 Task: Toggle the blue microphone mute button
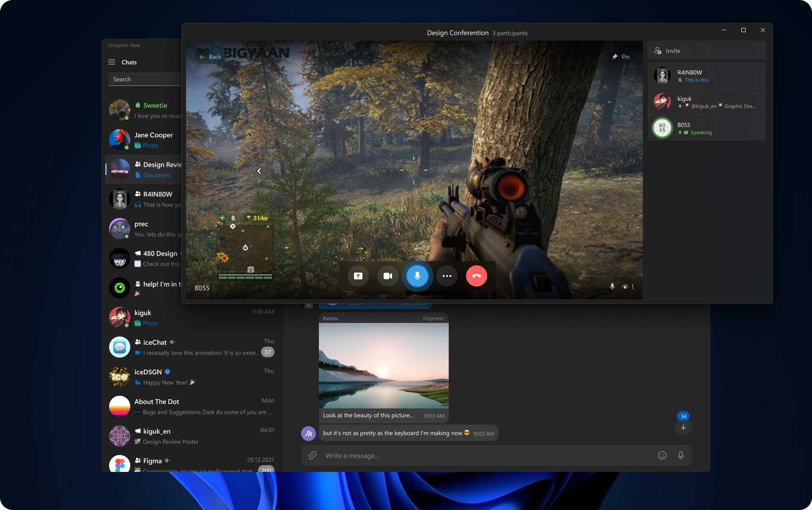click(417, 276)
